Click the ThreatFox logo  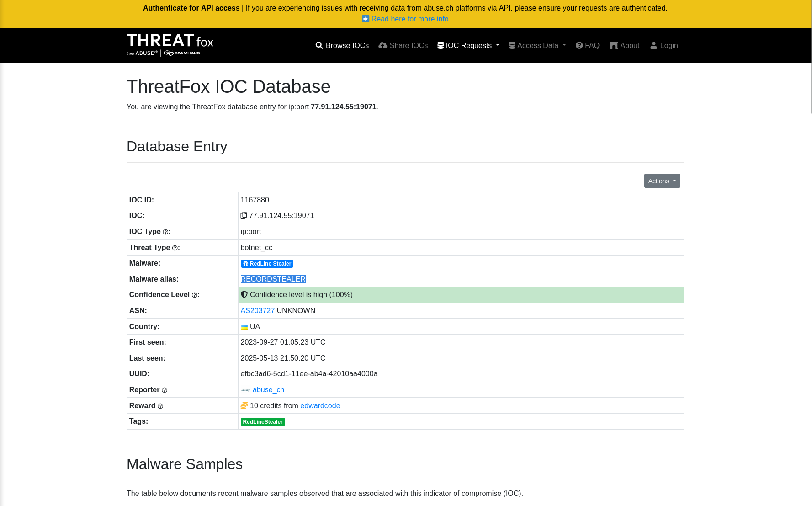coord(170,45)
